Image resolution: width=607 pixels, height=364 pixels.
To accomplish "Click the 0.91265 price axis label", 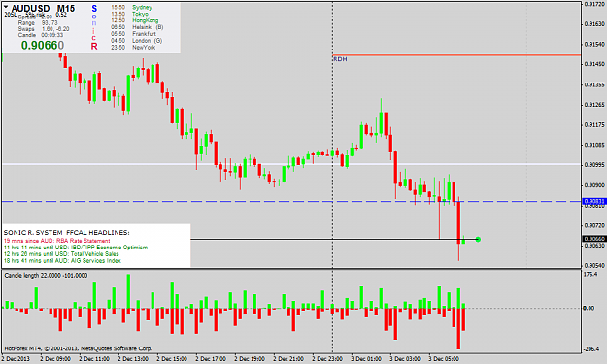I will [x=594, y=105].
